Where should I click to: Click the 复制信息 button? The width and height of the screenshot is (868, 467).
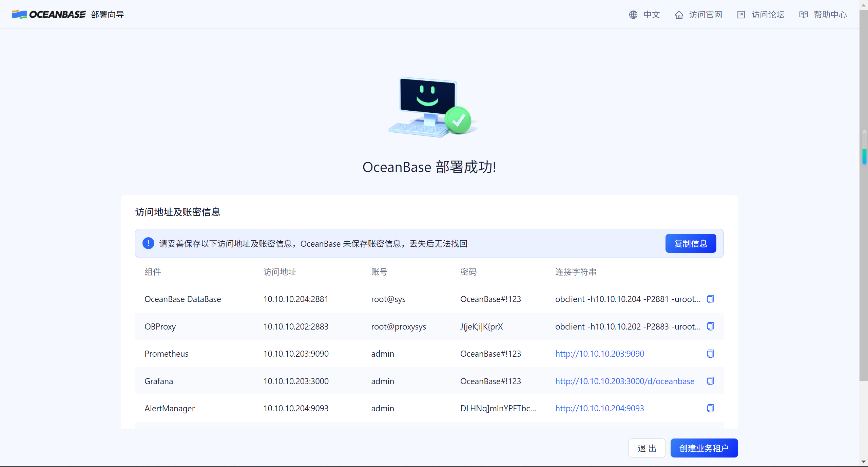(690, 243)
